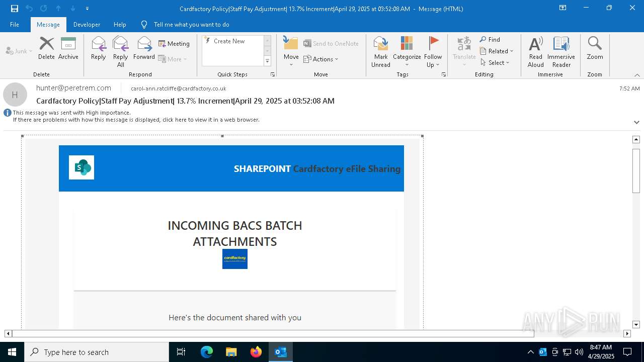Click the SharePoint logo in the email
Image resolution: width=644 pixels, height=362 pixels.
pyautogui.click(x=82, y=167)
